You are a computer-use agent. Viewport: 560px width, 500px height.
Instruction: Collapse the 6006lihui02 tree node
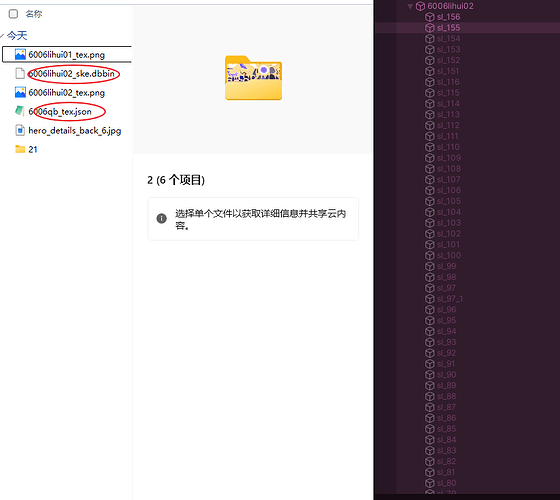tap(410, 6)
